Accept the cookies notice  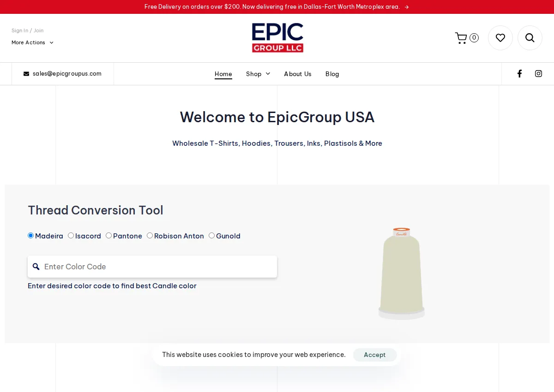coord(374,355)
